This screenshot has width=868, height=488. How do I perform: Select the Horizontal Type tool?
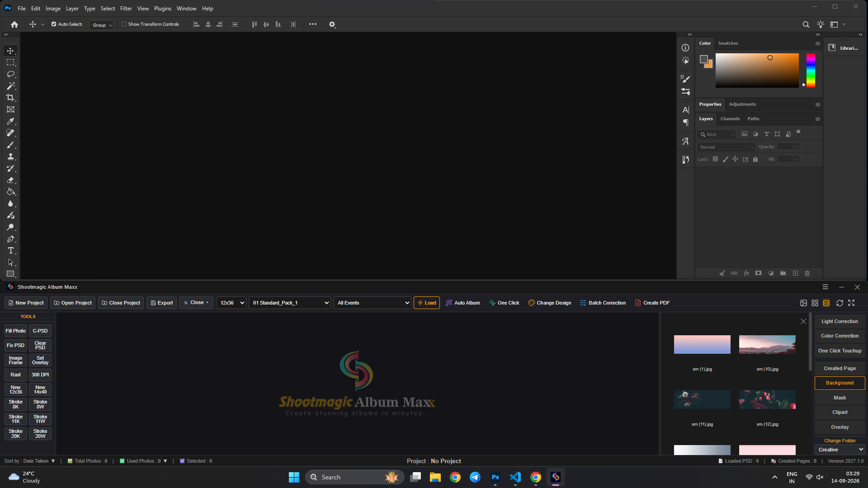tap(10, 251)
